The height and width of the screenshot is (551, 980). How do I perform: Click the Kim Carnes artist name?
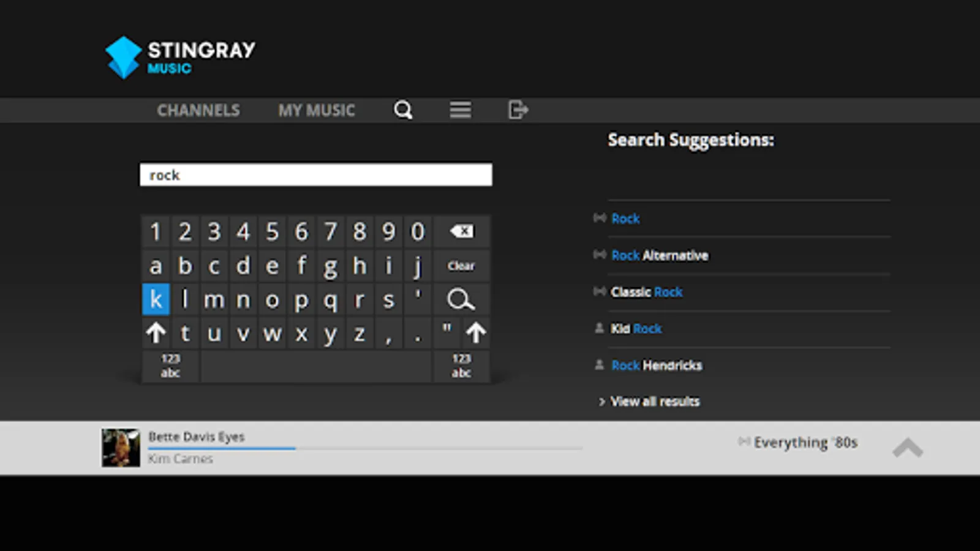[x=180, y=459]
